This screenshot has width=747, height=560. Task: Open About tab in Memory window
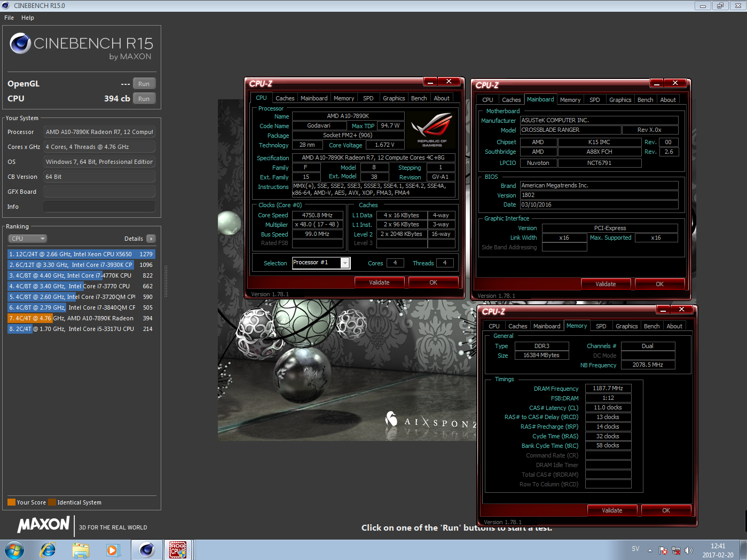coord(674,326)
